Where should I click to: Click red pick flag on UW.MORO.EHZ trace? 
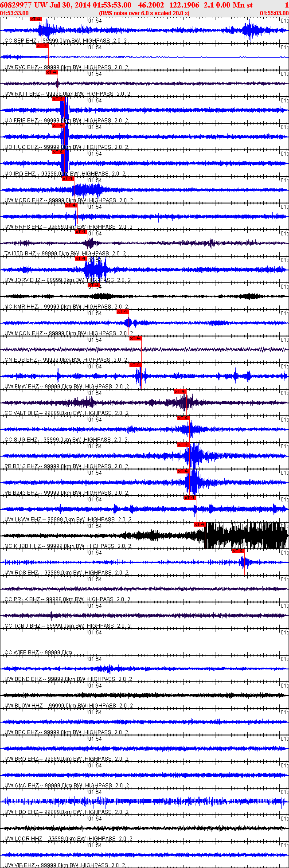point(68,179)
